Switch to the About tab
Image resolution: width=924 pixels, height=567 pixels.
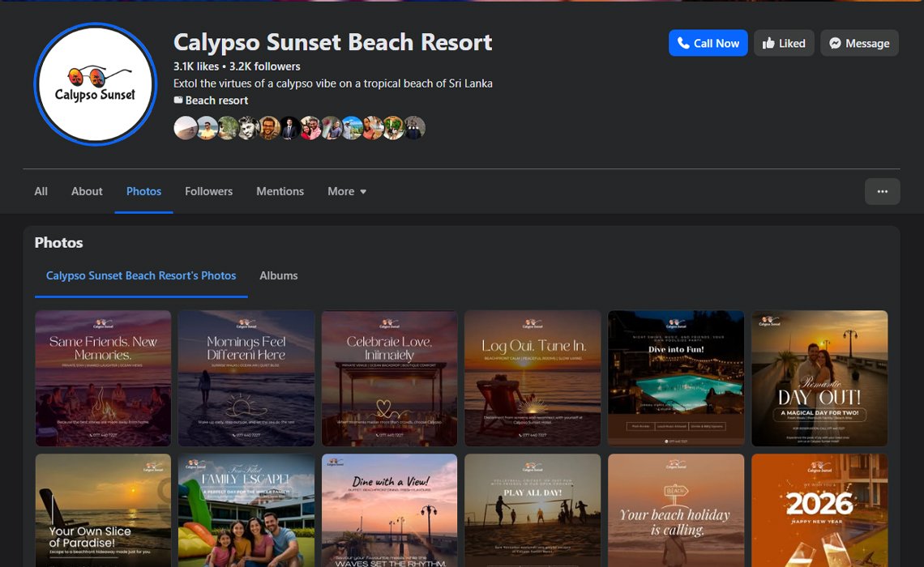point(87,191)
